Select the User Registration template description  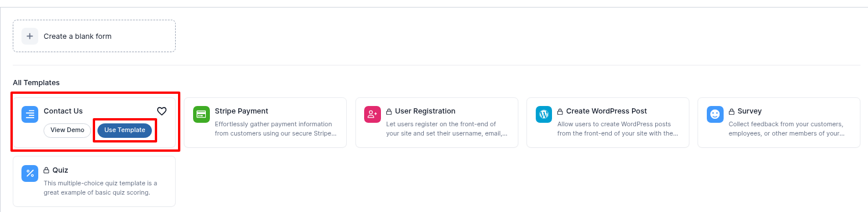pyautogui.click(x=446, y=129)
